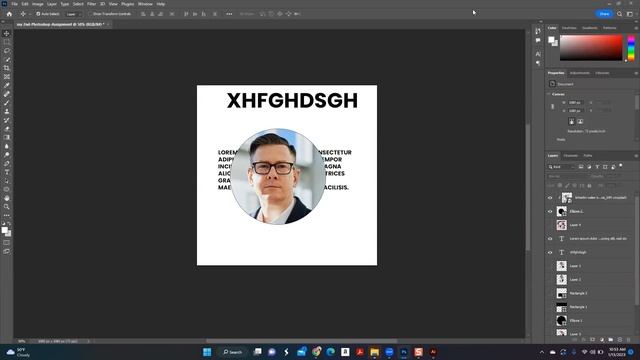Image resolution: width=640 pixels, height=360 pixels.
Task: Open the Layers panel flyout menu
Action: click(x=636, y=156)
